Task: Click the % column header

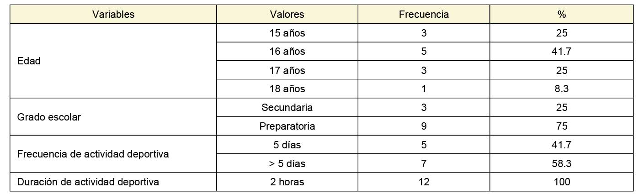Action: (561, 14)
